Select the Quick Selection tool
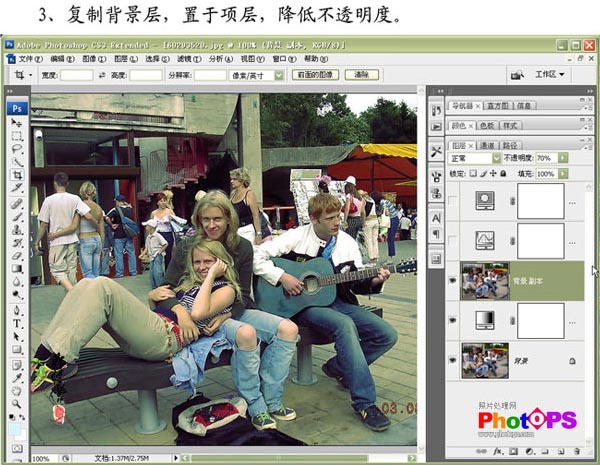600x465 pixels. (16, 162)
